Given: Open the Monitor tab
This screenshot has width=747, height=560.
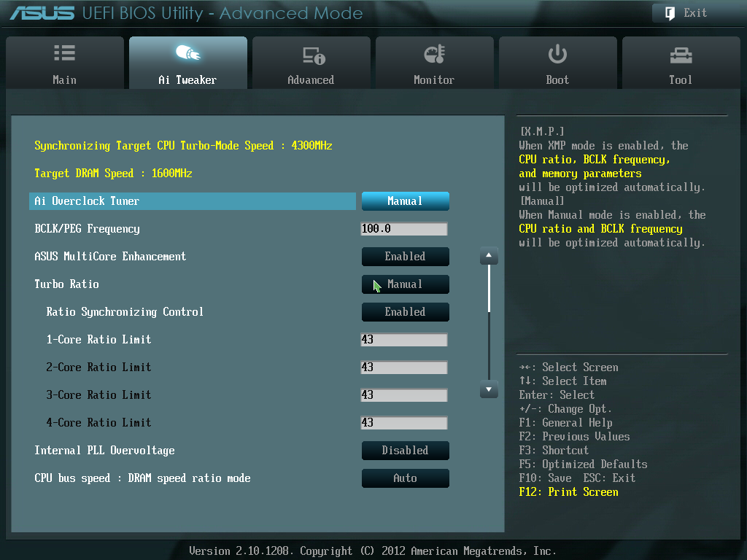Looking at the screenshot, I should 435,63.
